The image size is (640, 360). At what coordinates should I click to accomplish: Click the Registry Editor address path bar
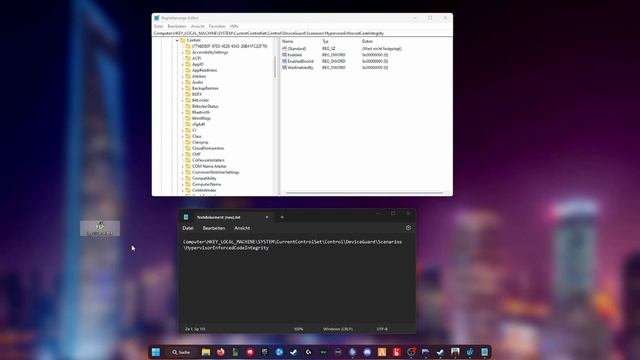click(x=302, y=33)
